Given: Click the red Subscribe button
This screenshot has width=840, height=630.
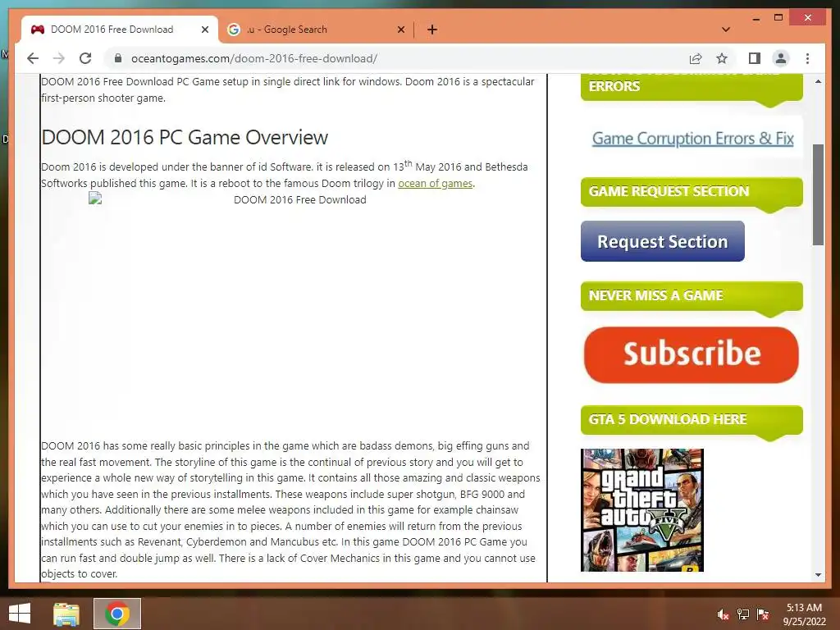Looking at the screenshot, I should point(691,354).
